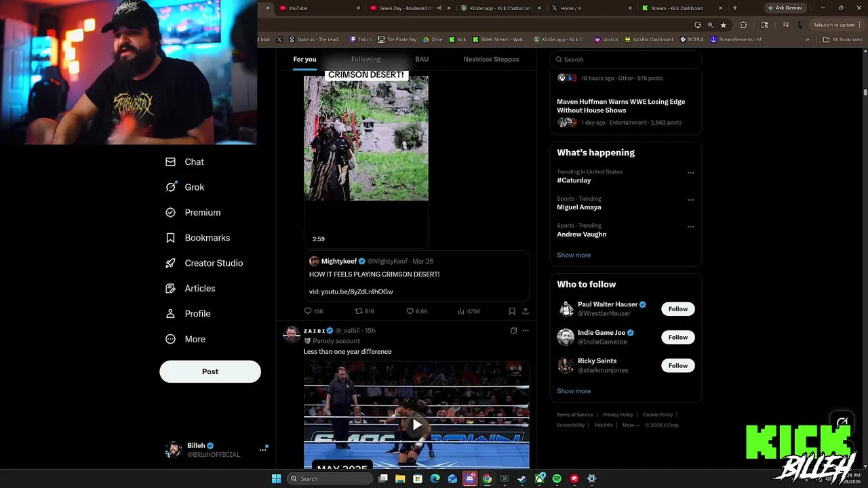Open the youtu.be/8yZdLnIhOGw link
The image size is (868, 488).
[x=357, y=291]
